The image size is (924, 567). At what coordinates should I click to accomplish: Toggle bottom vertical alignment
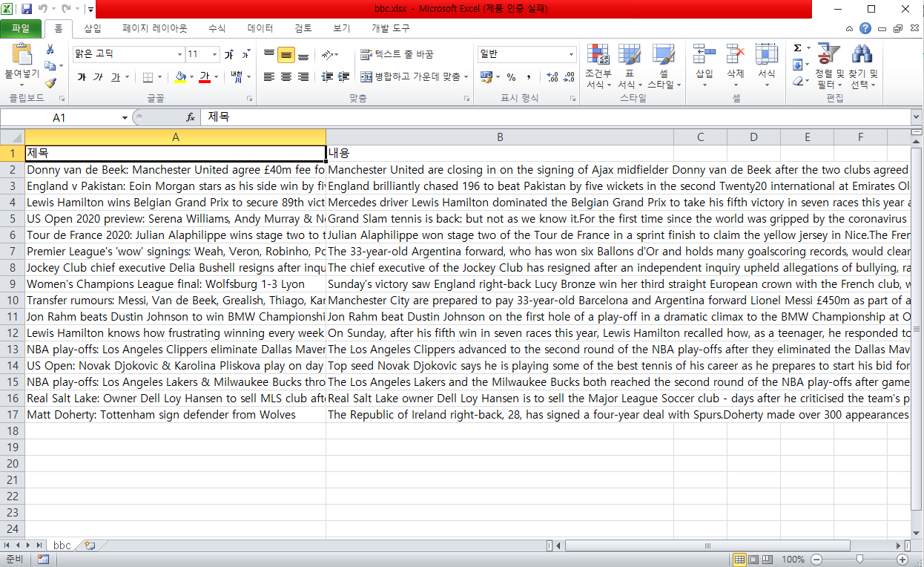click(x=303, y=55)
